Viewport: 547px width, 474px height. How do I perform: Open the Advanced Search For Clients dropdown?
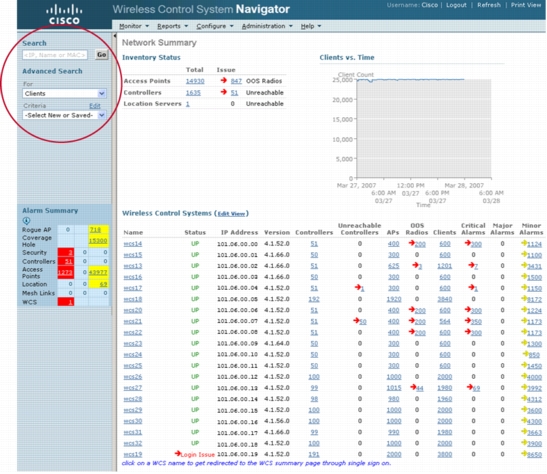[64, 93]
